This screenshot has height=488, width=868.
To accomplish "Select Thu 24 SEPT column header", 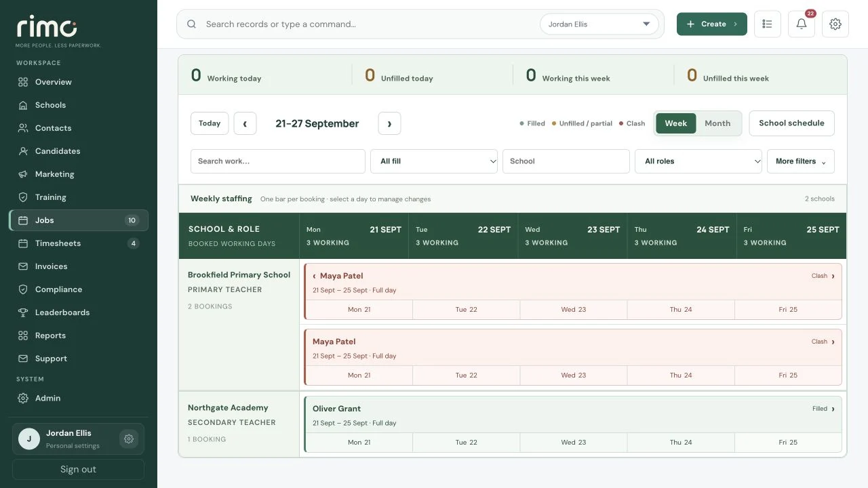I will [x=682, y=236].
